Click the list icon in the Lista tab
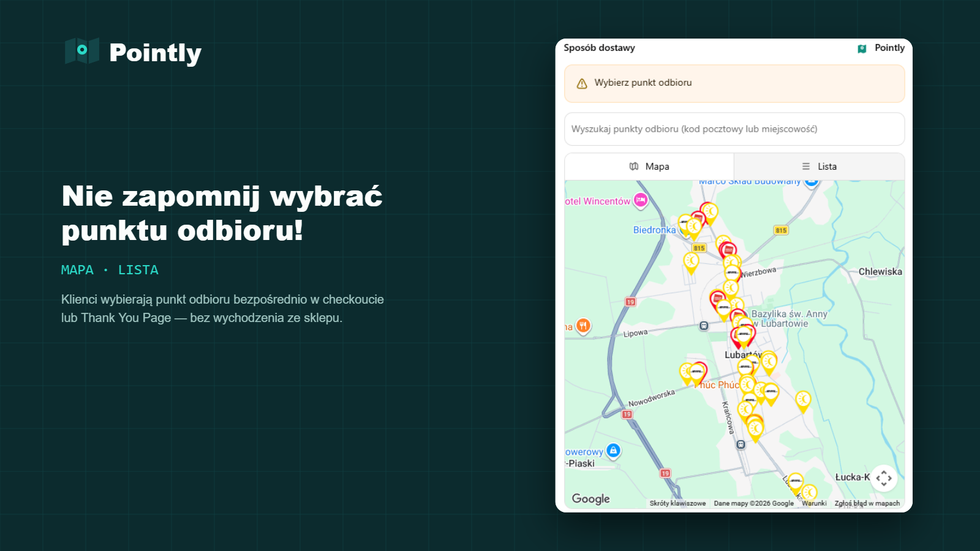The image size is (980, 551). 806,167
